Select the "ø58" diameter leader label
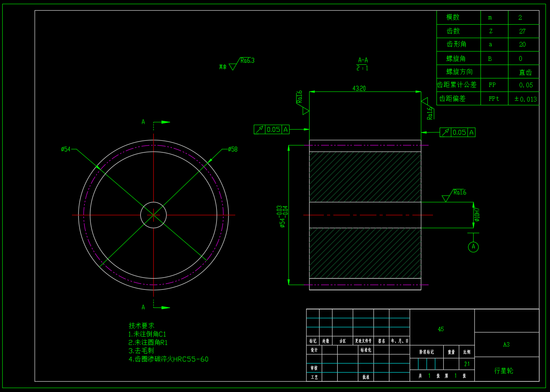 pos(232,149)
